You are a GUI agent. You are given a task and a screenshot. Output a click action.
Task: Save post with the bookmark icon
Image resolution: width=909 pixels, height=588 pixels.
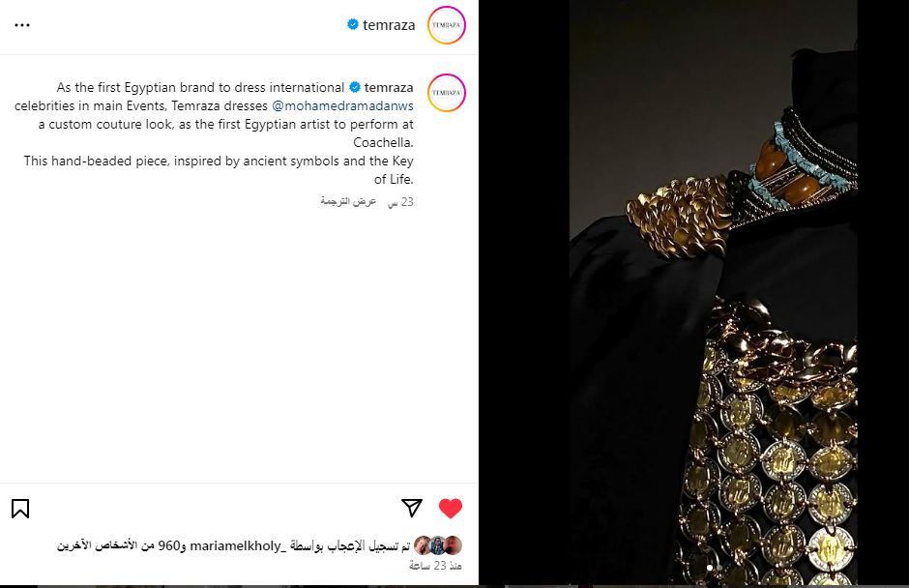(20, 509)
